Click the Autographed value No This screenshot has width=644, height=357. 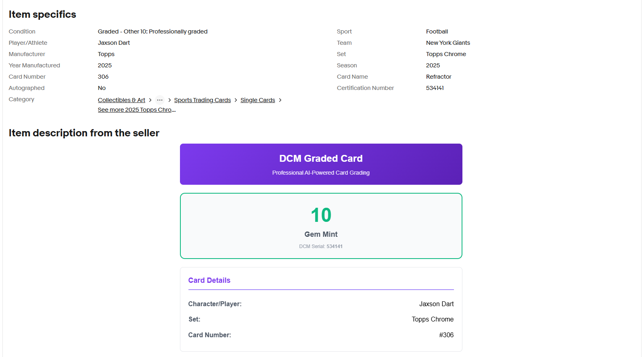point(102,88)
